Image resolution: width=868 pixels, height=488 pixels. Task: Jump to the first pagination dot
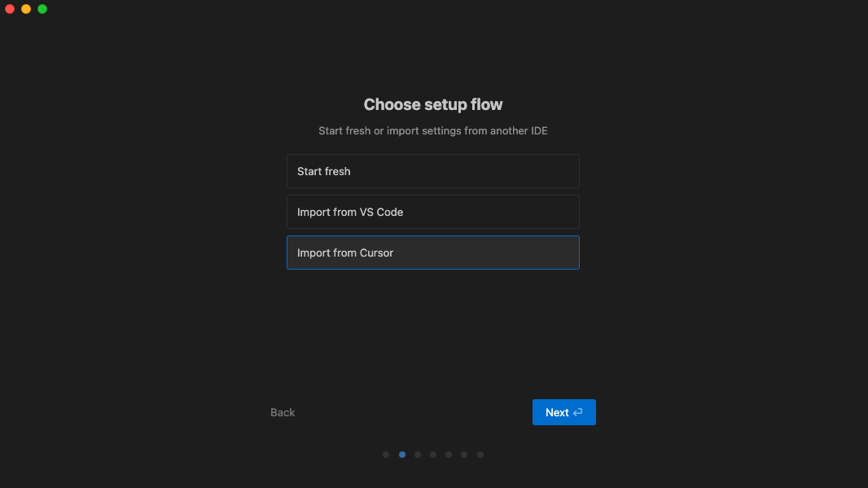pos(386,455)
